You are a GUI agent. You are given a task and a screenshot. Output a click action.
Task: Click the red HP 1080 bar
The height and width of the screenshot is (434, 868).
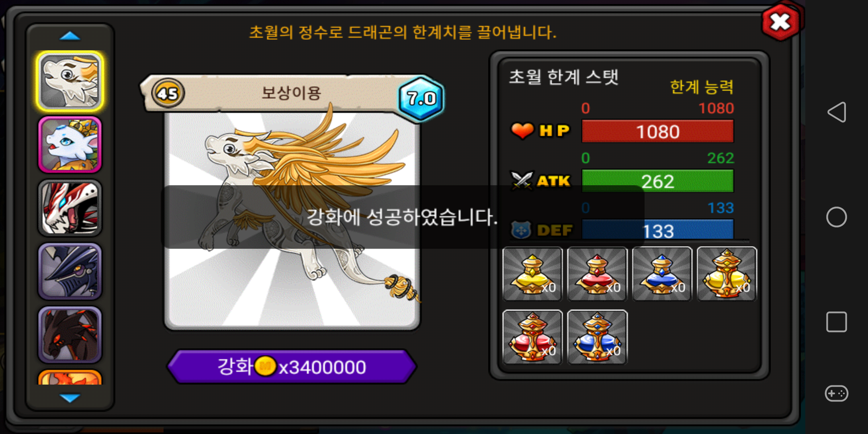pos(658,131)
